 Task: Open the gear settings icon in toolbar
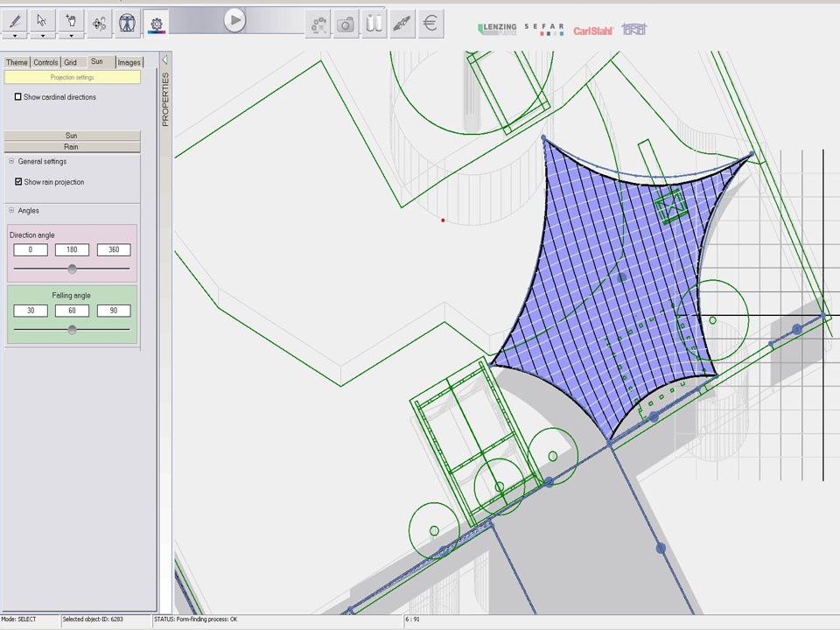click(157, 23)
